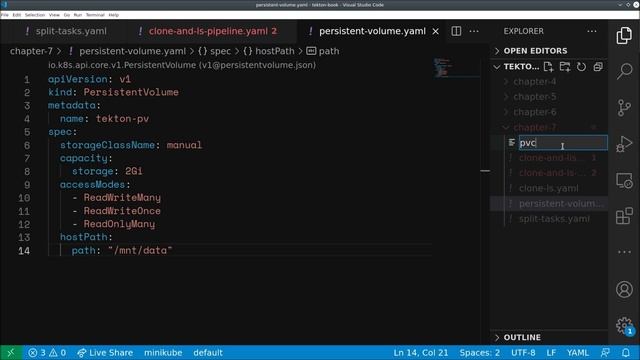
Task: Split the editor to the right
Action: (x=456, y=31)
